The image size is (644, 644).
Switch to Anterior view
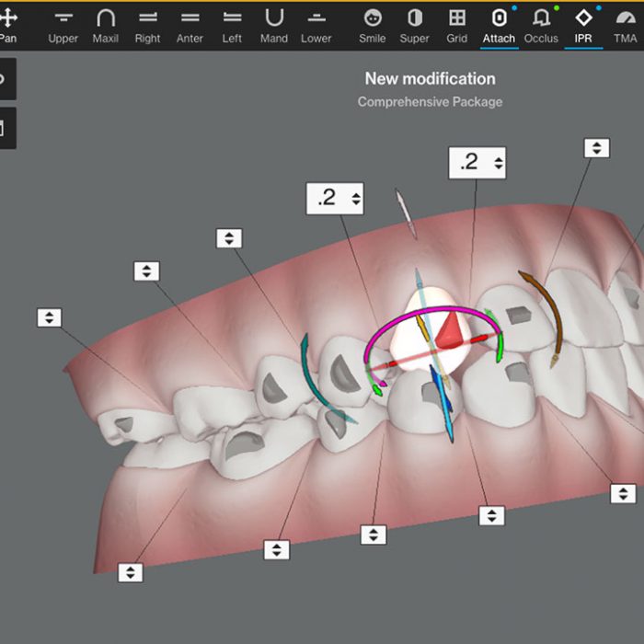click(x=190, y=27)
